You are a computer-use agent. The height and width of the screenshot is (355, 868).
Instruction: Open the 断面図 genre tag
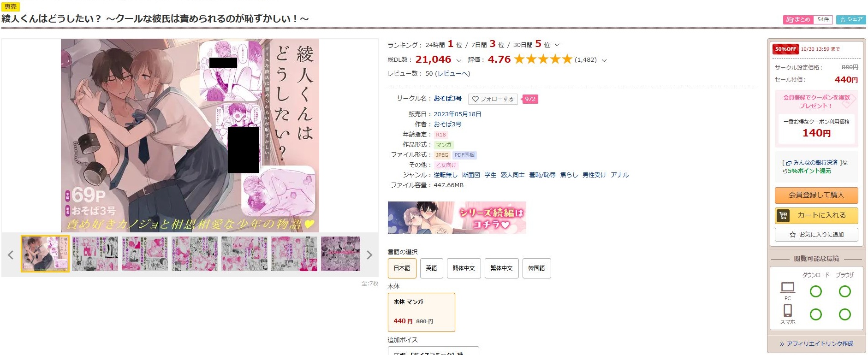[x=471, y=175]
